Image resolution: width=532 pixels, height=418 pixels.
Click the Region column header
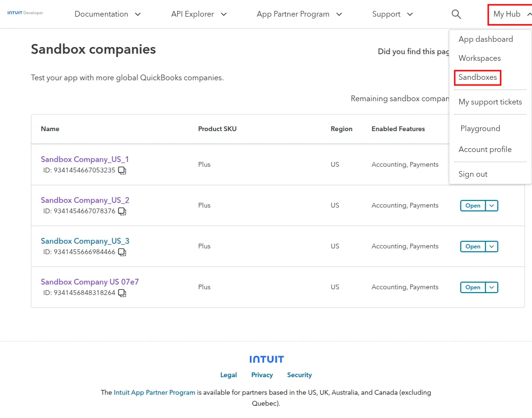click(x=342, y=129)
